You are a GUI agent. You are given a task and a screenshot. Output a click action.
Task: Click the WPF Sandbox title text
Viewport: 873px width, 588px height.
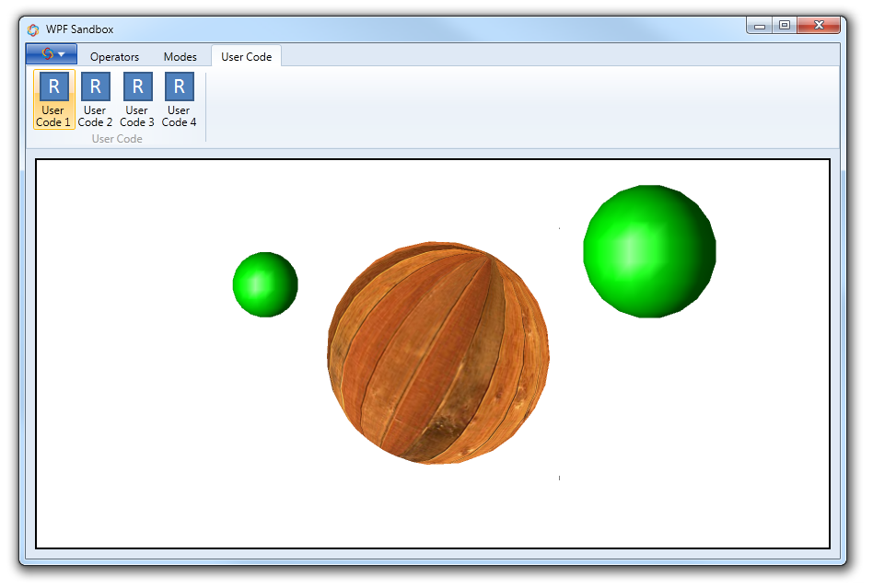pos(80,29)
